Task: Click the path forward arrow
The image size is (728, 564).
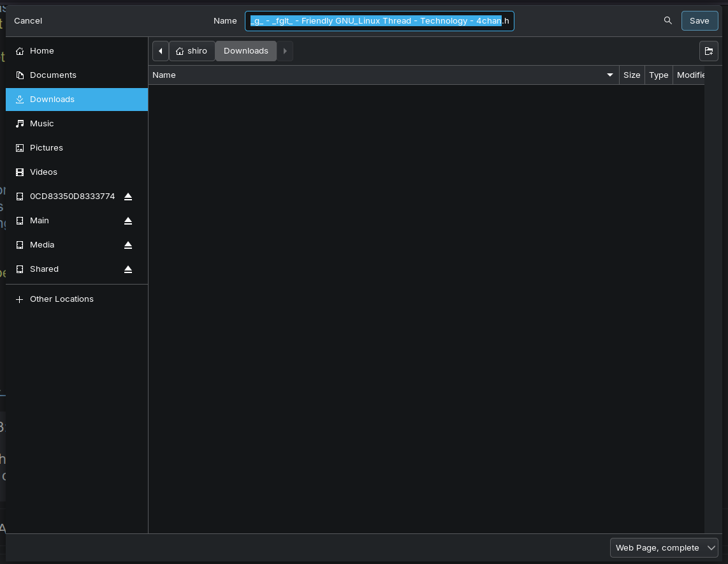Action: point(285,51)
